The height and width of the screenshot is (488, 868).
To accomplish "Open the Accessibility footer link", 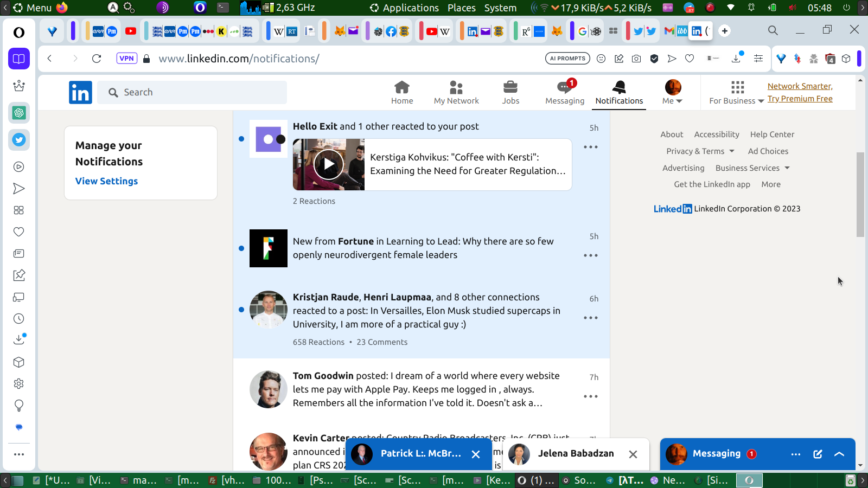I will coord(717,134).
